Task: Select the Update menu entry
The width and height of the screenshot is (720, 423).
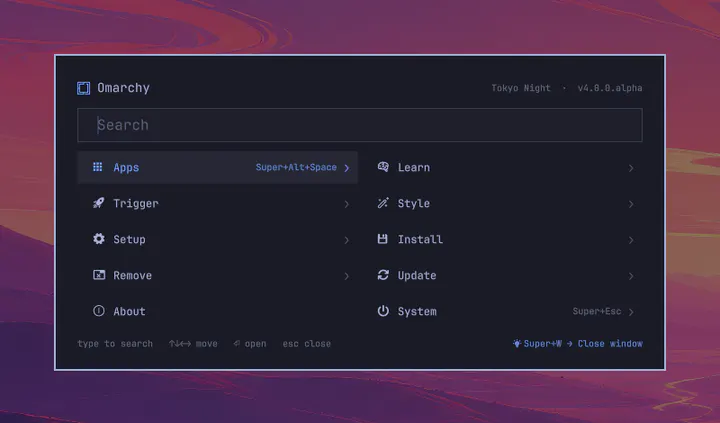Action: 502,276
